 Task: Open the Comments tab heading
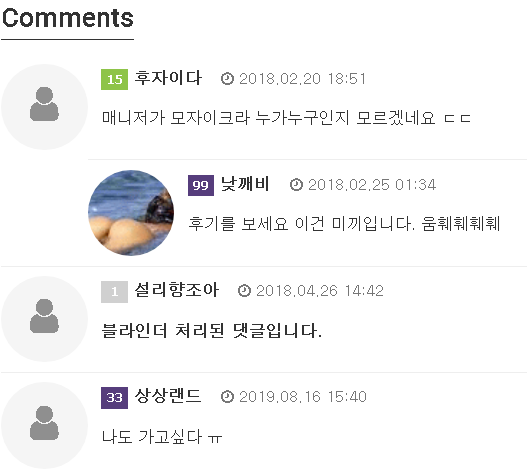(x=68, y=18)
